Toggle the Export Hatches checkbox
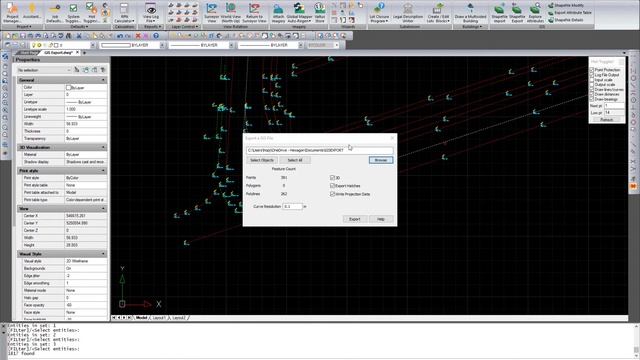640x360 pixels. [x=332, y=186]
